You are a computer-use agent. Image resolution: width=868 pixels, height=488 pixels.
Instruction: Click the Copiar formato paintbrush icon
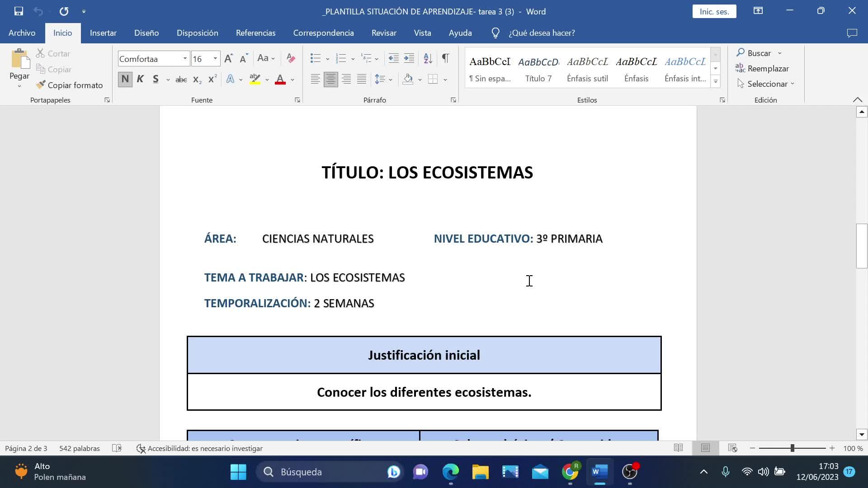pos(41,85)
